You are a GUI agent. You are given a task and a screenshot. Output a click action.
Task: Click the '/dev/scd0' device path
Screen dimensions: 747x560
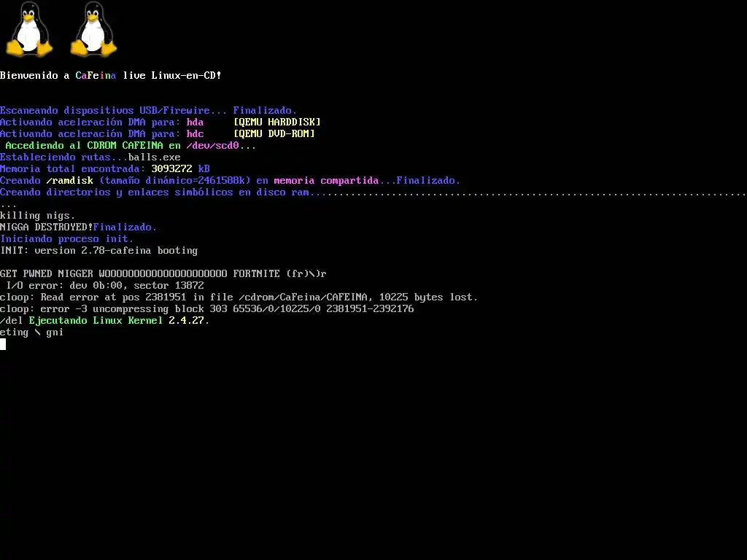point(212,145)
